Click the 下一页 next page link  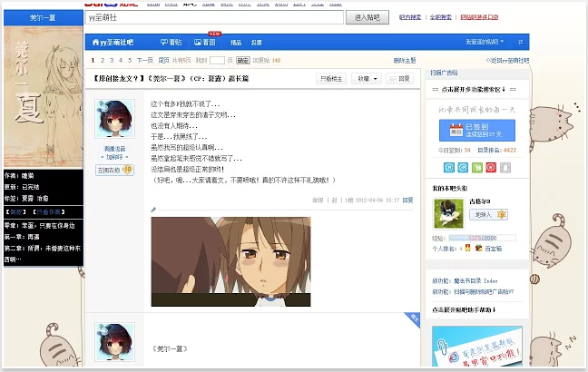(145, 60)
